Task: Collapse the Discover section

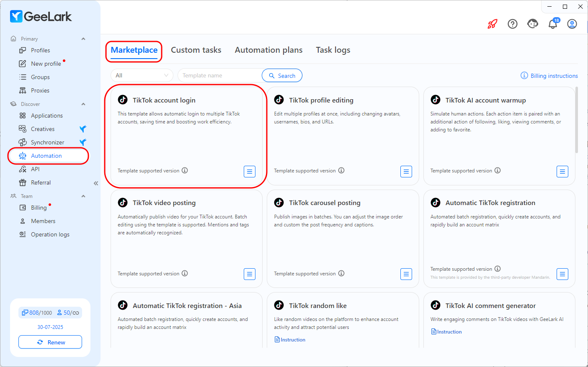Action: click(83, 104)
